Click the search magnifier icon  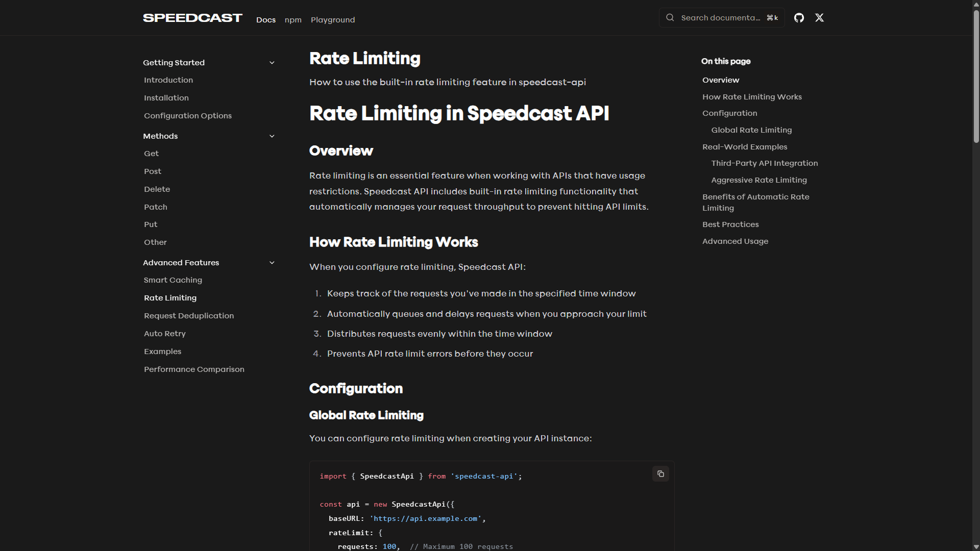click(x=670, y=18)
